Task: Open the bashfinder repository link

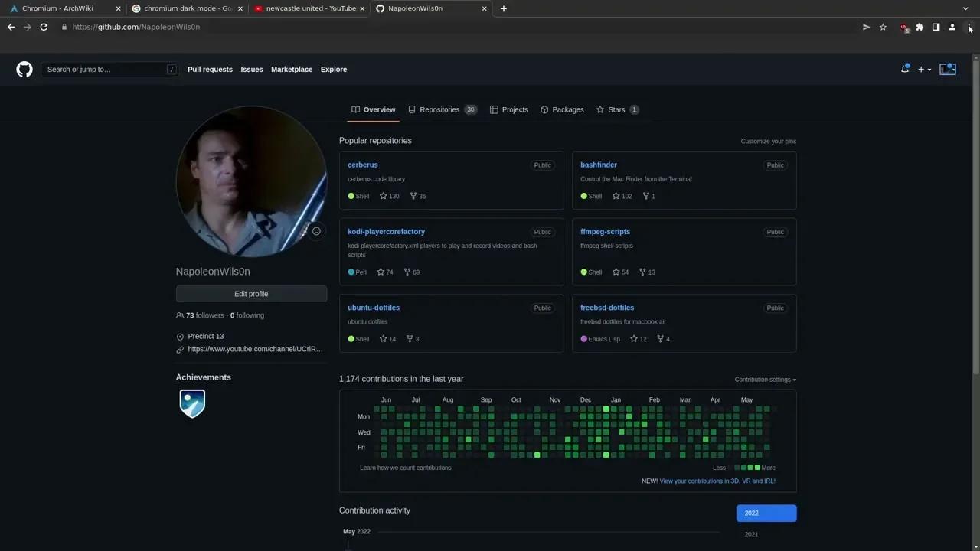Action: tap(599, 165)
